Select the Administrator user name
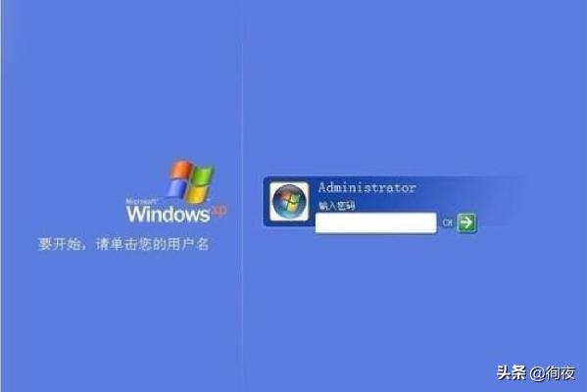Viewport: 587px width, 392px height. pos(367,187)
